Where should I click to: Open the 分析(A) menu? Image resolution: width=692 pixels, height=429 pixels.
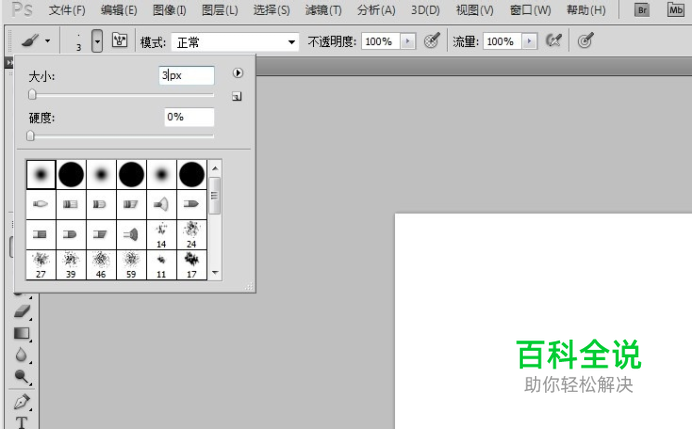[x=376, y=10]
